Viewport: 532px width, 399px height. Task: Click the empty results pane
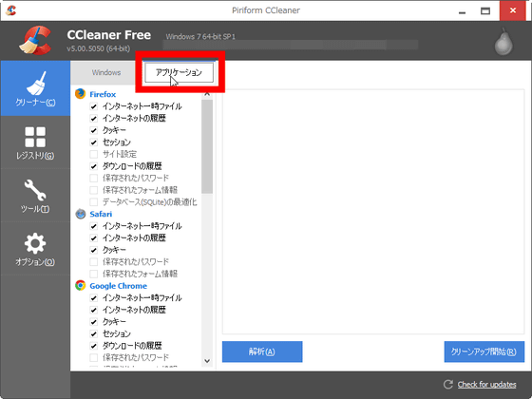click(x=373, y=212)
